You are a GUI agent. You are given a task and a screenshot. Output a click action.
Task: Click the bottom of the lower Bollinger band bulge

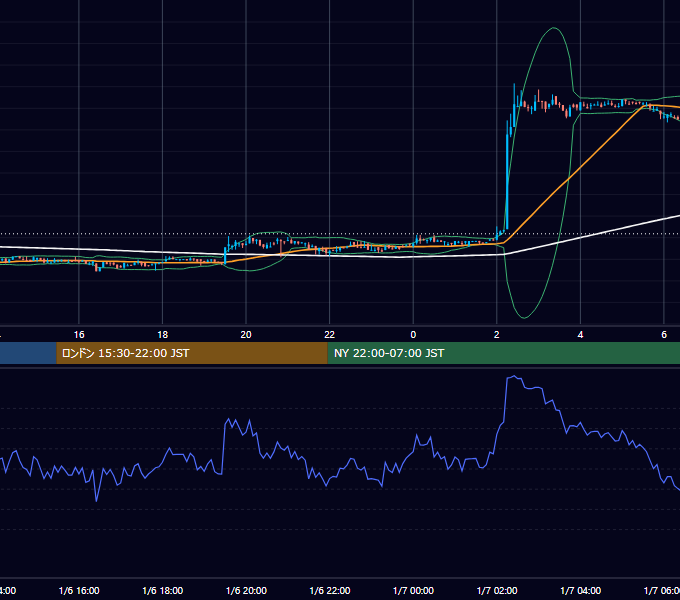524,318
